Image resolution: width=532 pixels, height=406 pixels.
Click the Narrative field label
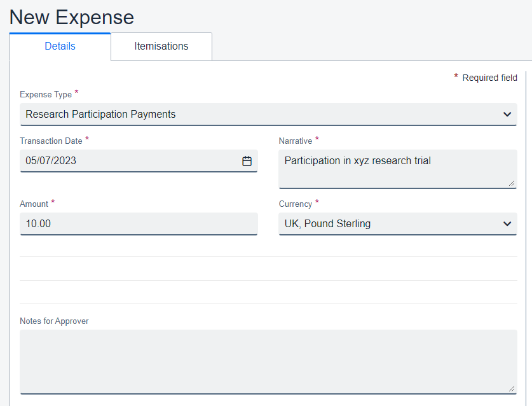tap(296, 141)
